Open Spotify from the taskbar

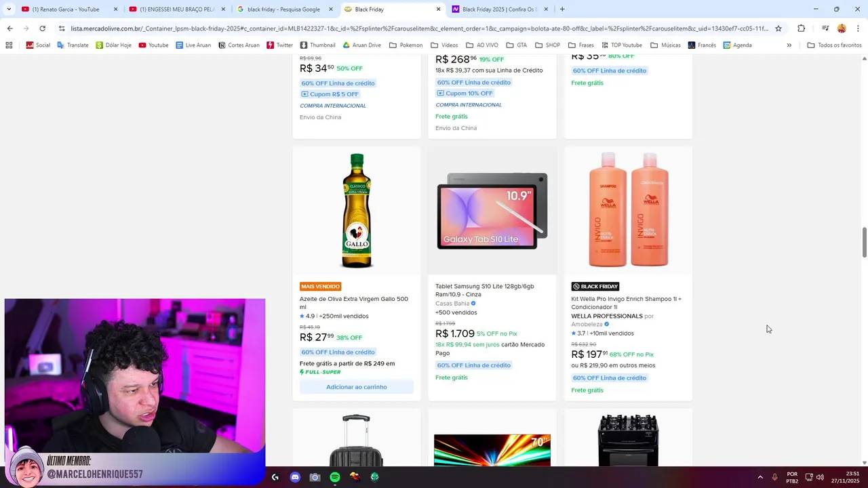tap(335, 477)
